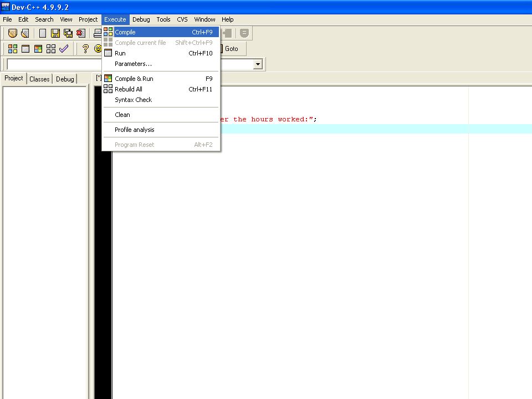Click the [*] editor file tab
This screenshot has width=532, height=399.
pyautogui.click(x=99, y=78)
